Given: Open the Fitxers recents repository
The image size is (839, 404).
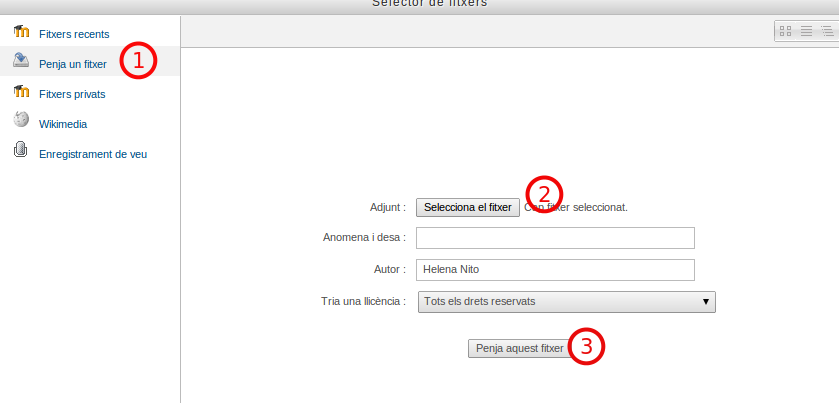Looking at the screenshot, I should [x=74, y=34].
